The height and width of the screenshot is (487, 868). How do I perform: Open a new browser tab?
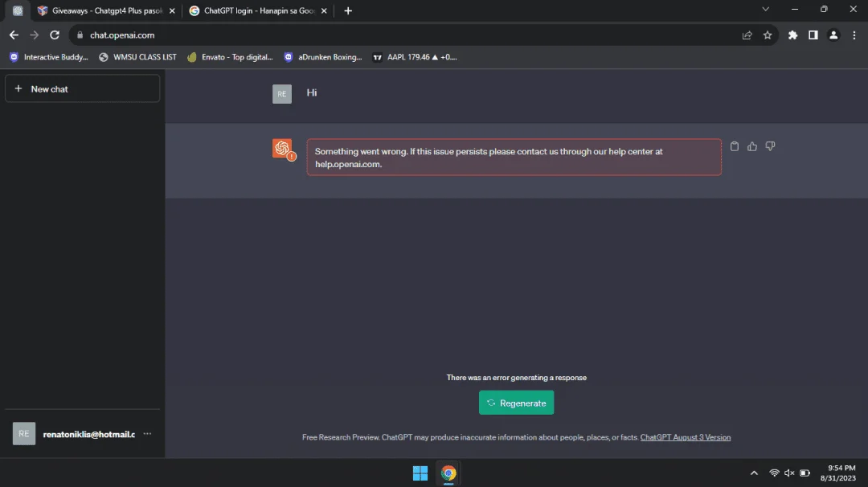tap(348, 10)
